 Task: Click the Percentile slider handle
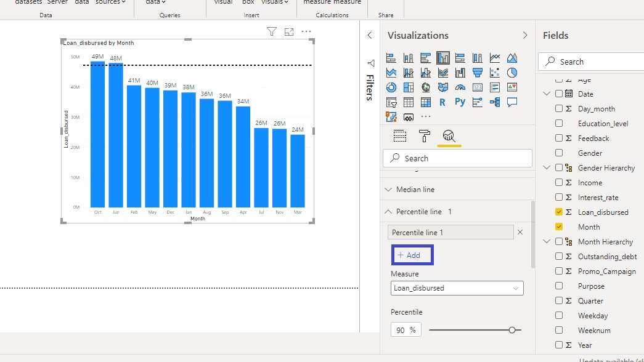coord(512,330)
